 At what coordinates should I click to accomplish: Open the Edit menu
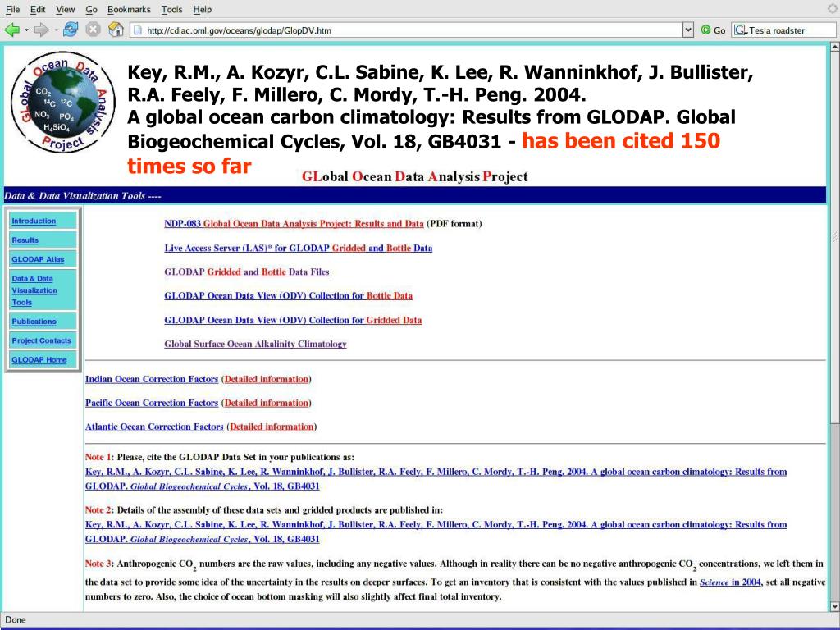click(38, 10)
